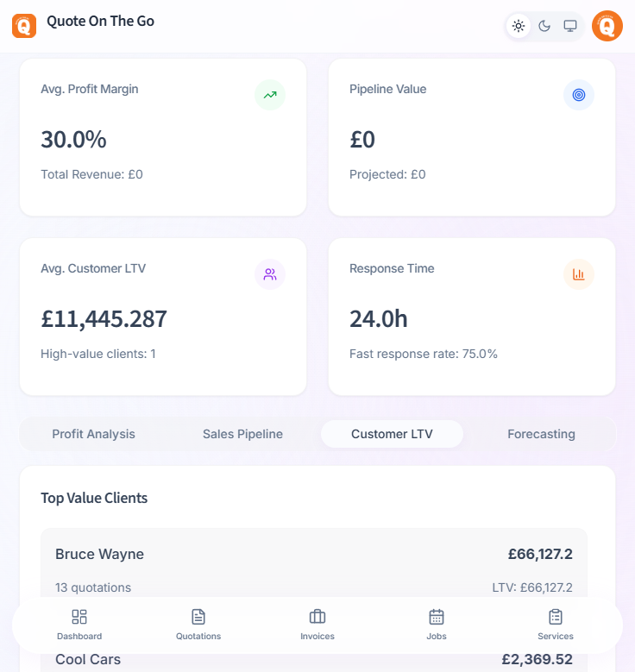Select system theme monitor icon
635x672 pixels.
tap(569, 26)
